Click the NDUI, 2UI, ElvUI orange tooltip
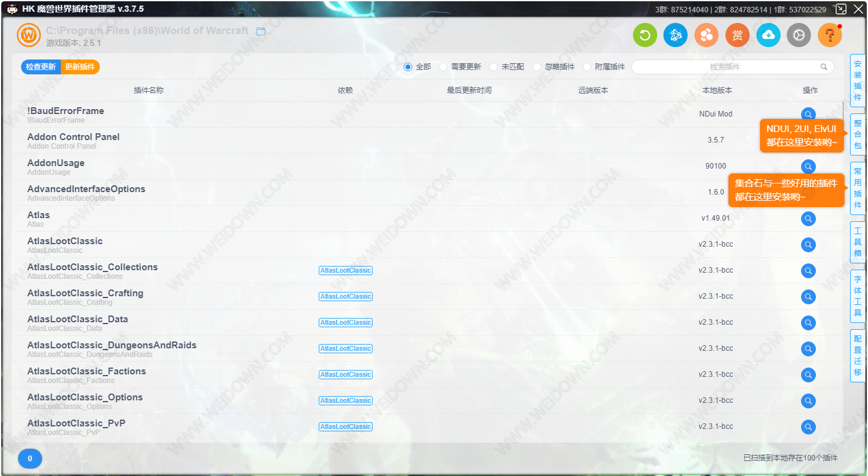 coord(802,136)
